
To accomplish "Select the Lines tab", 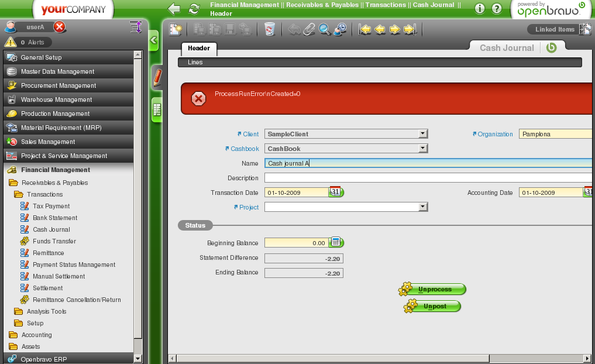I will [x=195, y=62].
